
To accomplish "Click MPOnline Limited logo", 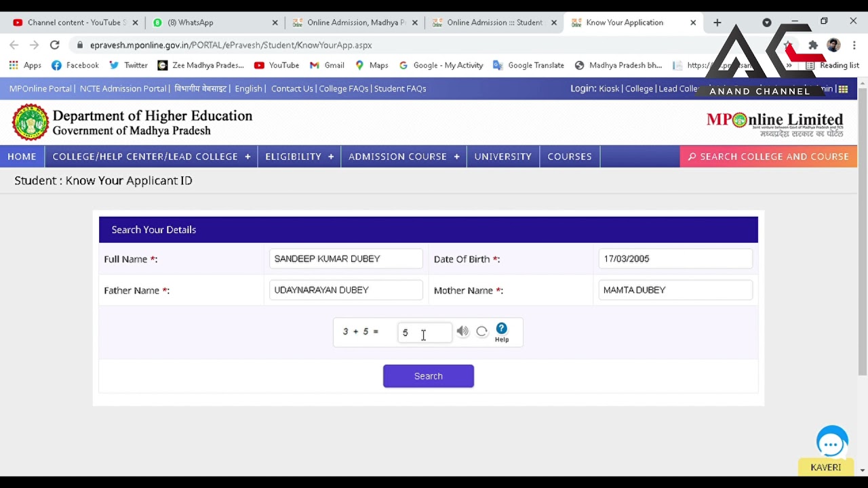I will pos(774,124).
